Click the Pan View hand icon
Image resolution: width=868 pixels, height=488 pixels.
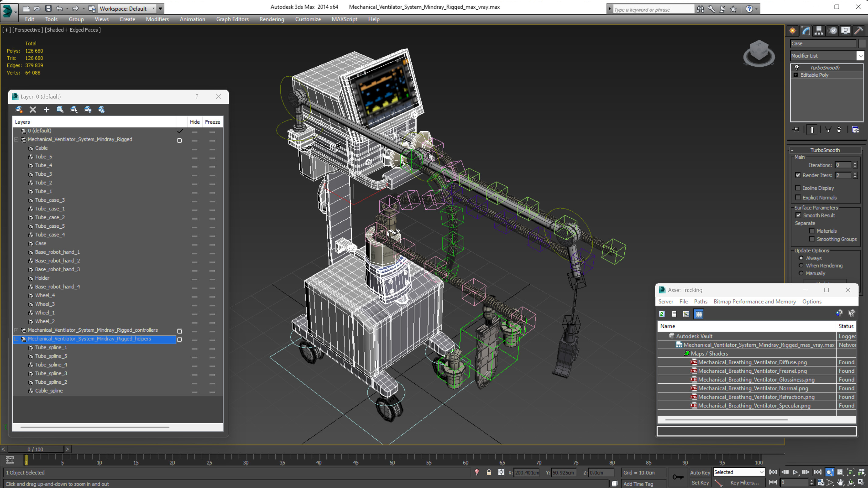point(841,482)
